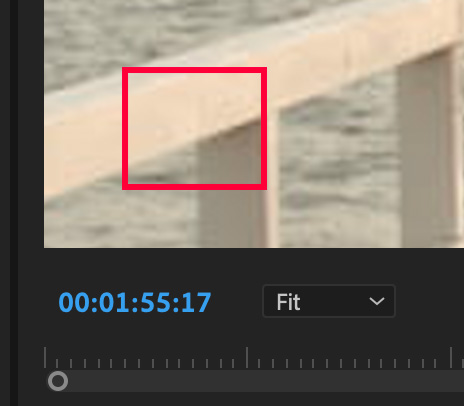Click the dark gap beneath the video preview
Viewport: 464px width, 406px height.
point(253,265)
